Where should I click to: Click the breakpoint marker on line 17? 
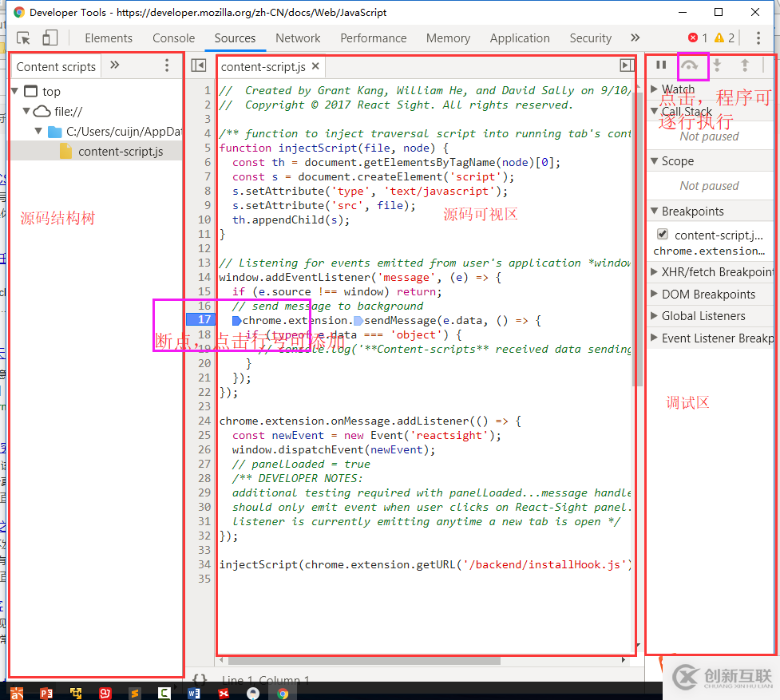click(x=200, y=320)
